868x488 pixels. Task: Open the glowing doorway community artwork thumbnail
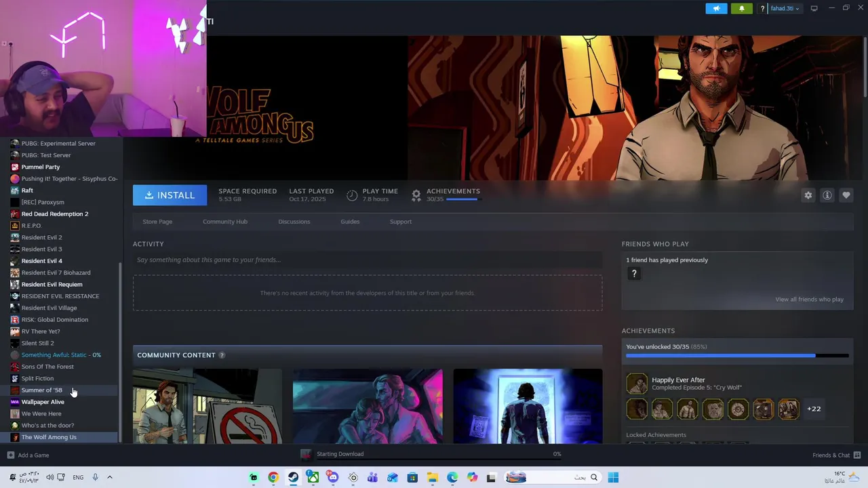click(x=528, y=406)
